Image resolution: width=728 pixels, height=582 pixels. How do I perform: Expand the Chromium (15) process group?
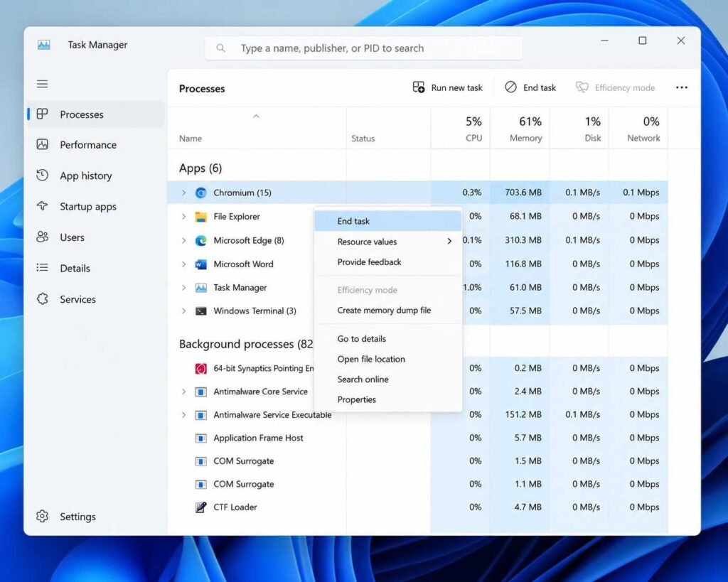183,193
